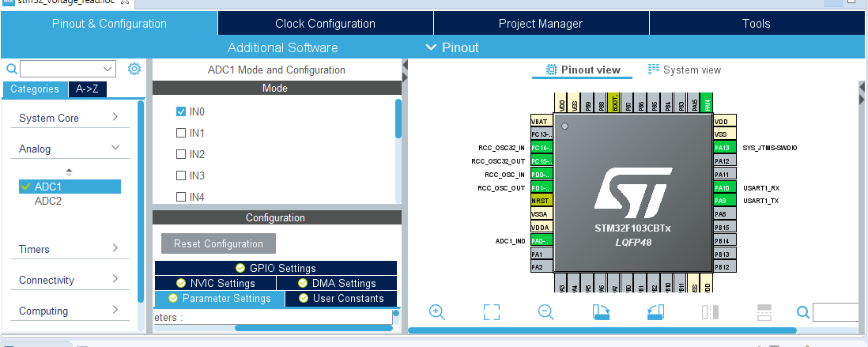Select the PA1 pin on the chip
The image size is (868, 347).
542,254
